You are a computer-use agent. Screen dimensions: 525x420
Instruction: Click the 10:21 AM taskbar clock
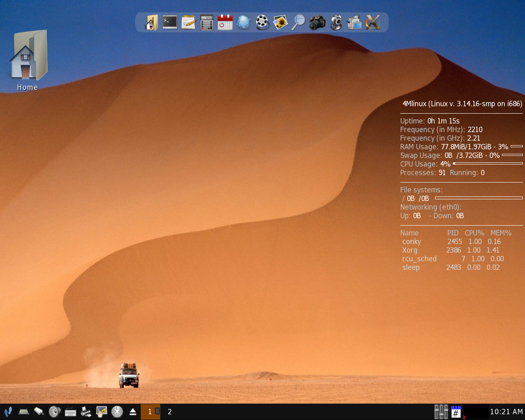click(507, 412)
